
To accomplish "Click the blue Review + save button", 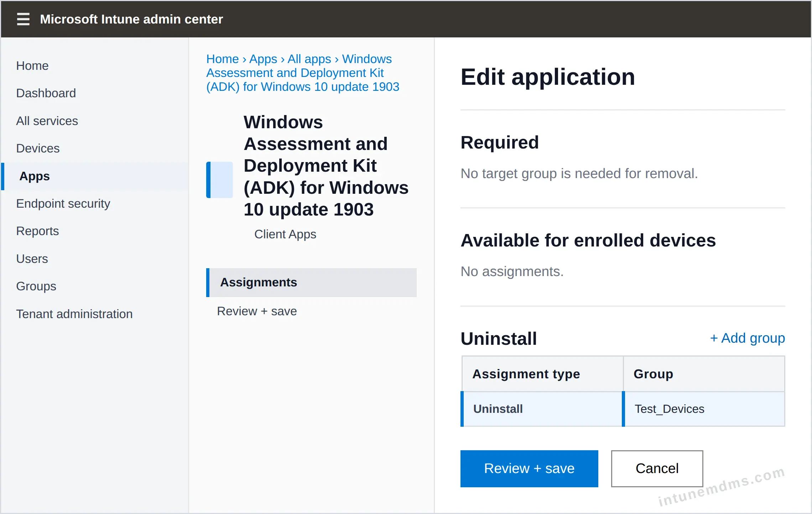I will tap(529, 469).
